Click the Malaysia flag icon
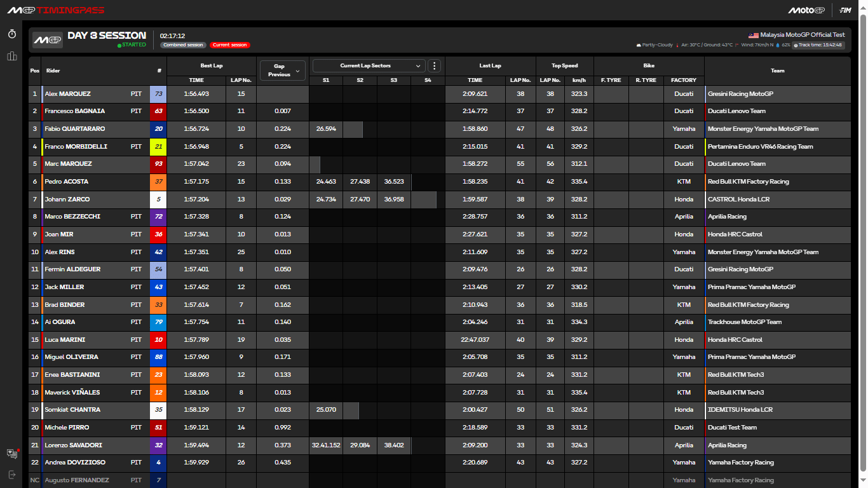This screenshot has height=488, width=868. pyautogui.click(x=754, y=35)
